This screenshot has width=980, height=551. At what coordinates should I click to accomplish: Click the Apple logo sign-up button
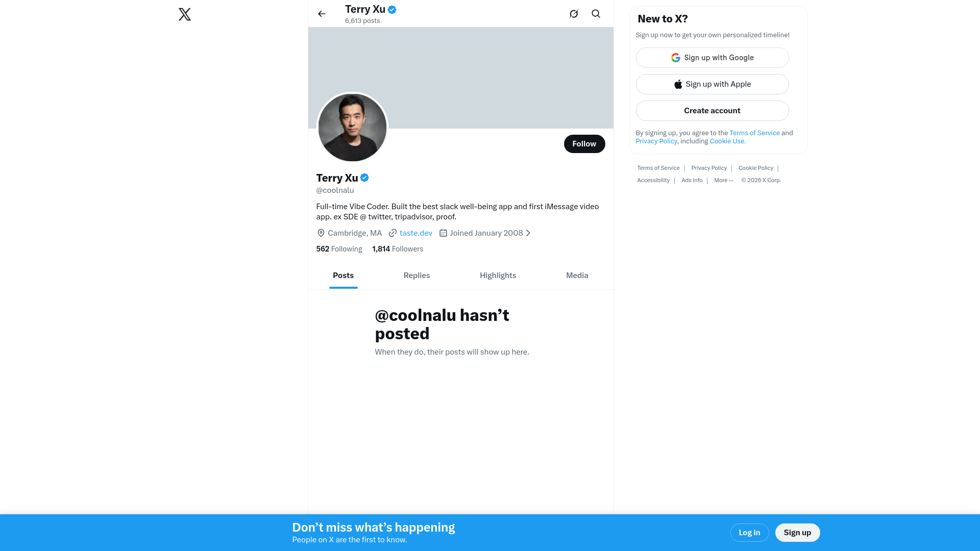pos(712,84)
